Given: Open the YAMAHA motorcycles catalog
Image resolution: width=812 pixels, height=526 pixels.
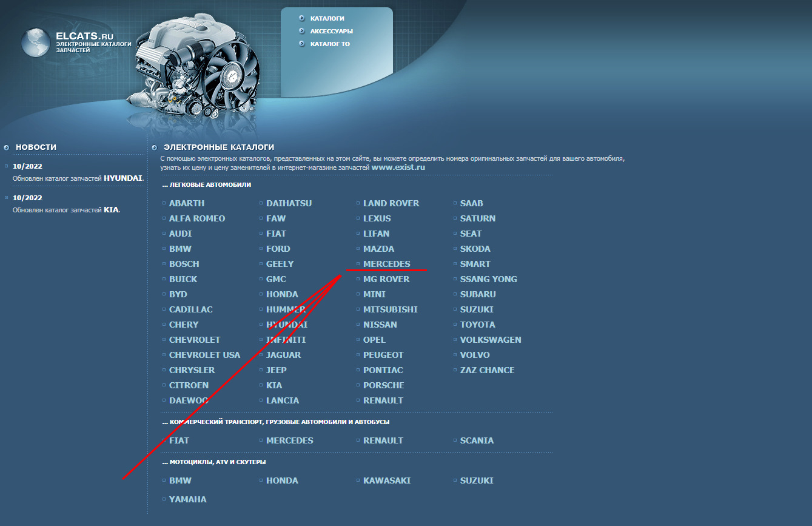Looking at the screenshot, I should (x=188, y=499).
